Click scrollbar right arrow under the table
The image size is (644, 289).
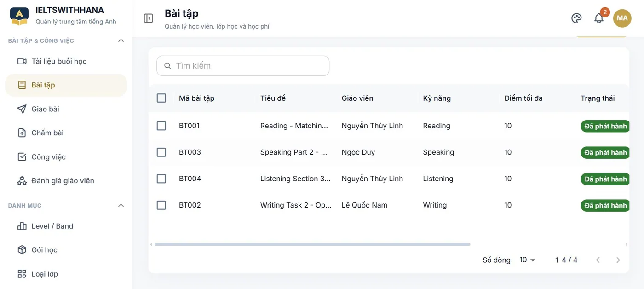626,244
